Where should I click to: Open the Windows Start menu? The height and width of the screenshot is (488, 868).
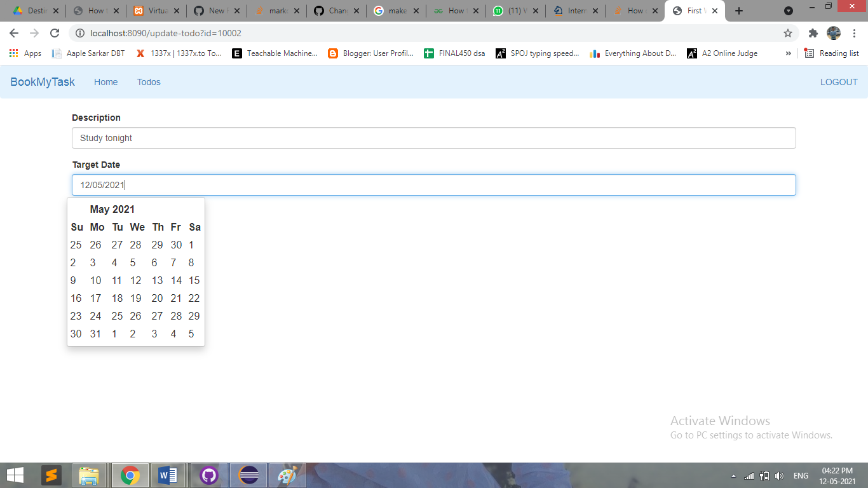(15, 475)
